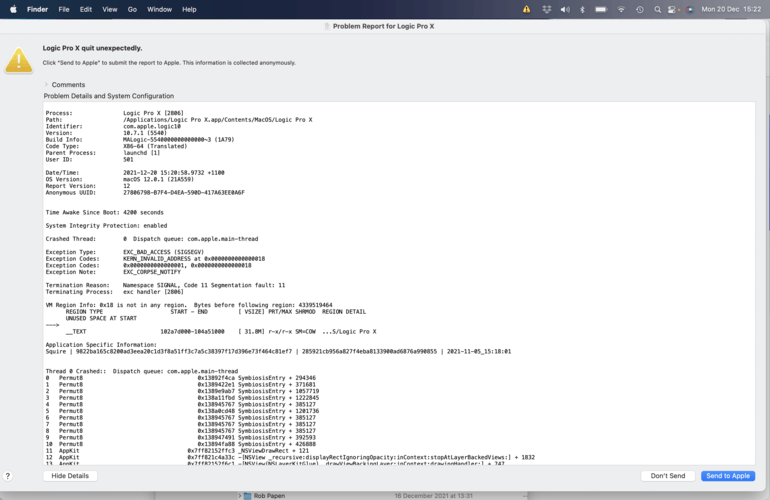Open the Wi-Fi status menu

point(621,9)
